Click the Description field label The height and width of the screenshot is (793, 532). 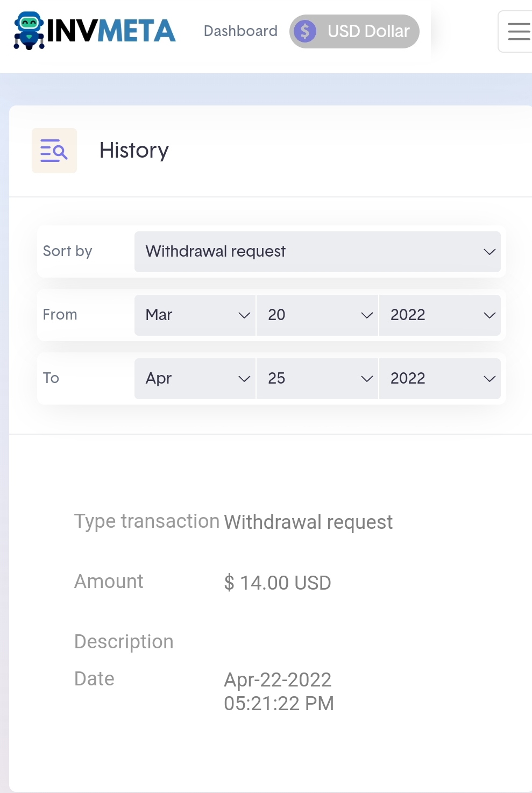(124, 642)
